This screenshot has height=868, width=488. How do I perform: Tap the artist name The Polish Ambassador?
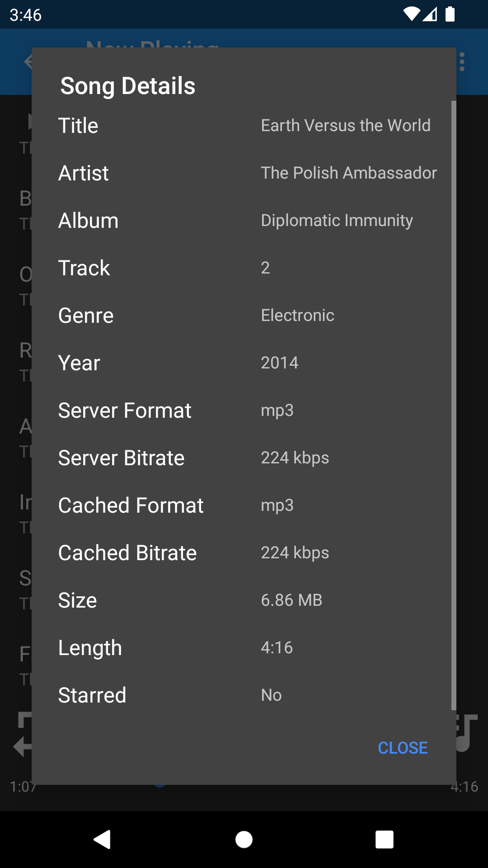point(349,173)
